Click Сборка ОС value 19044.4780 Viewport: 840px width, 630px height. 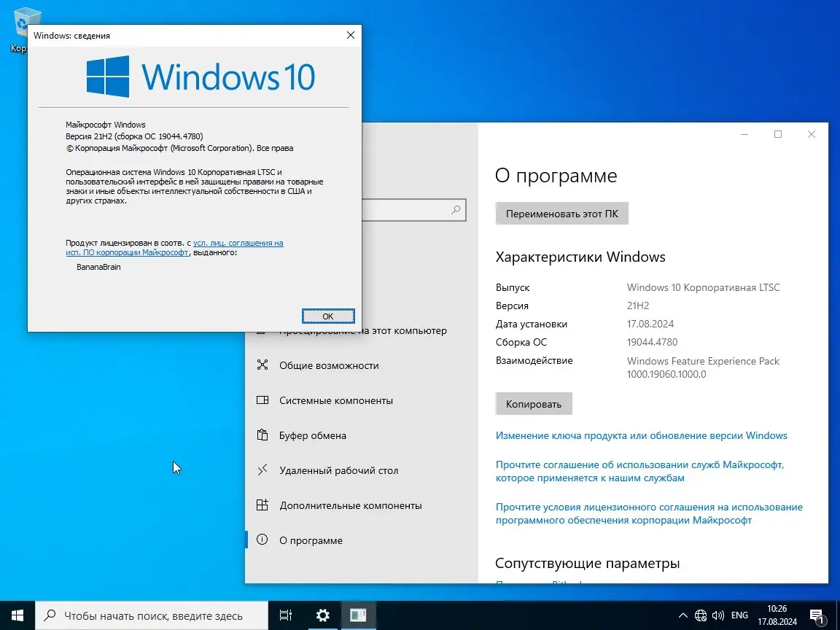[652, 342]
